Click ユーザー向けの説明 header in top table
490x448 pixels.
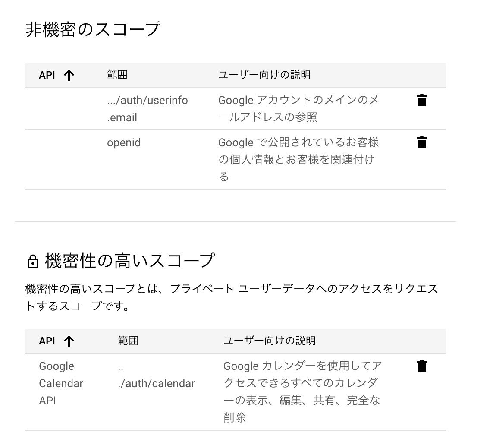[x=264, y=75]
